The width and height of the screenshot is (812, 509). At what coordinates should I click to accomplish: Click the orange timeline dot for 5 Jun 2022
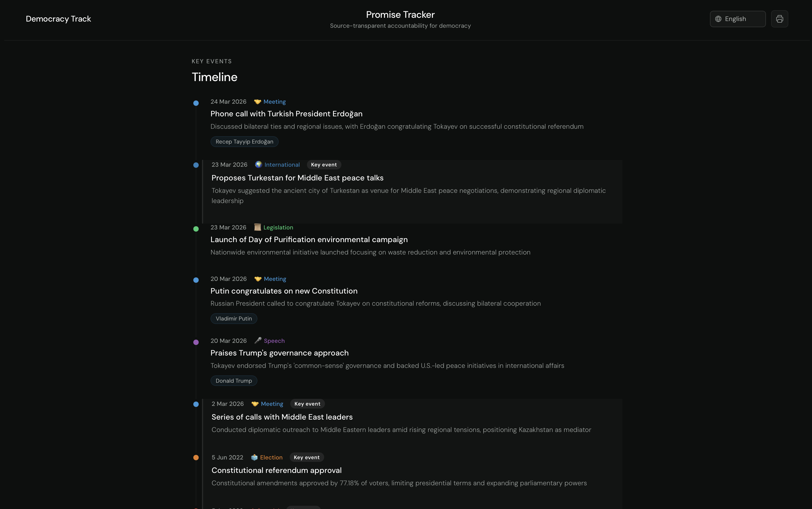[196, 458]
